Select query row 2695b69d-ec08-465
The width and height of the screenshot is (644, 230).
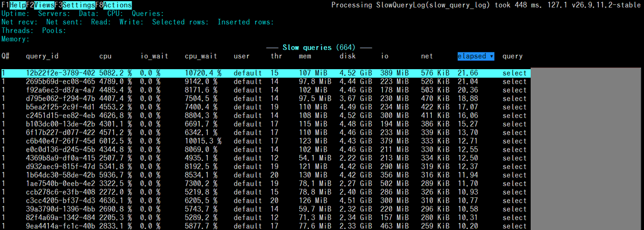coord(266,81)
